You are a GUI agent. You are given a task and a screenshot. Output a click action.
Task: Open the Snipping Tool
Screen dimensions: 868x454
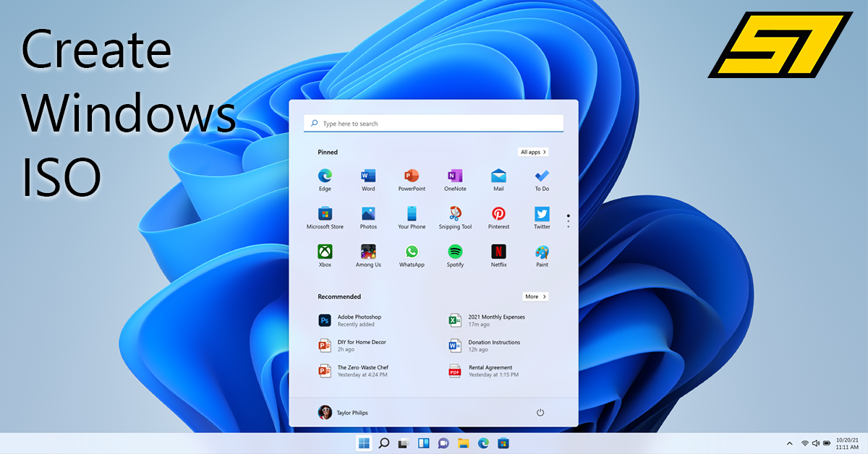click(x=455, y=214)
